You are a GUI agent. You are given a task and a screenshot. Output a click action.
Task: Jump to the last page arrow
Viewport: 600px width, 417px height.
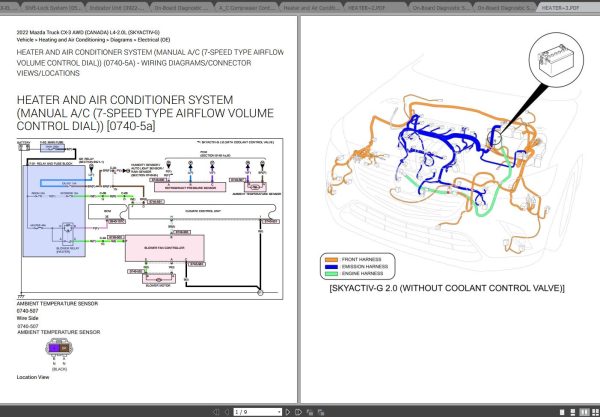(x=298, y=412)
